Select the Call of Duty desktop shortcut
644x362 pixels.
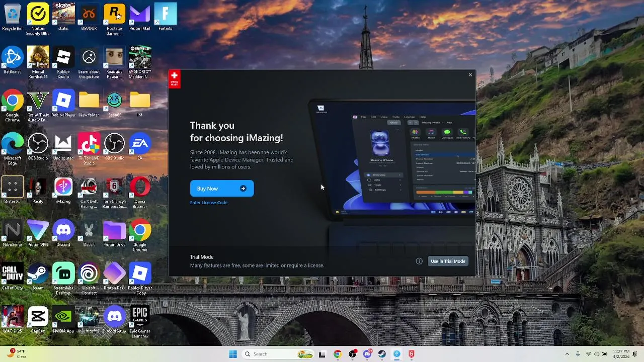(x=13, y=277)
